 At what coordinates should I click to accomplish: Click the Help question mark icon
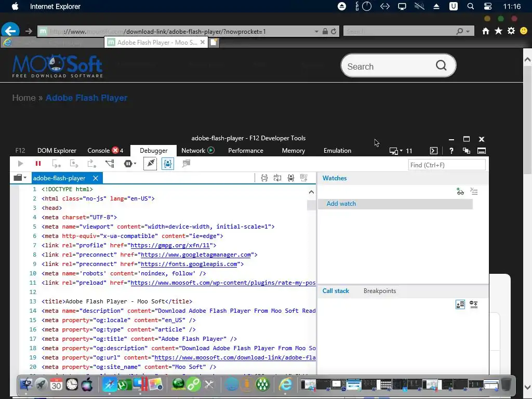(x=451, y=151)
